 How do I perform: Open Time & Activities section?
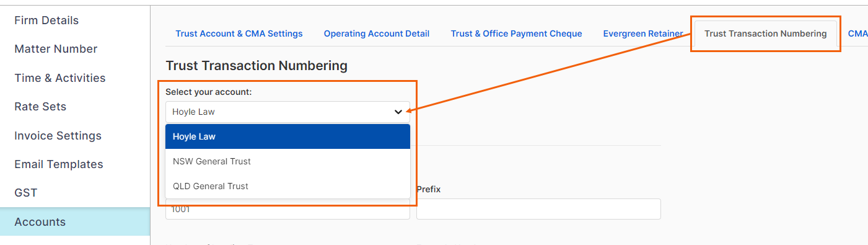(x=59, y=78)
